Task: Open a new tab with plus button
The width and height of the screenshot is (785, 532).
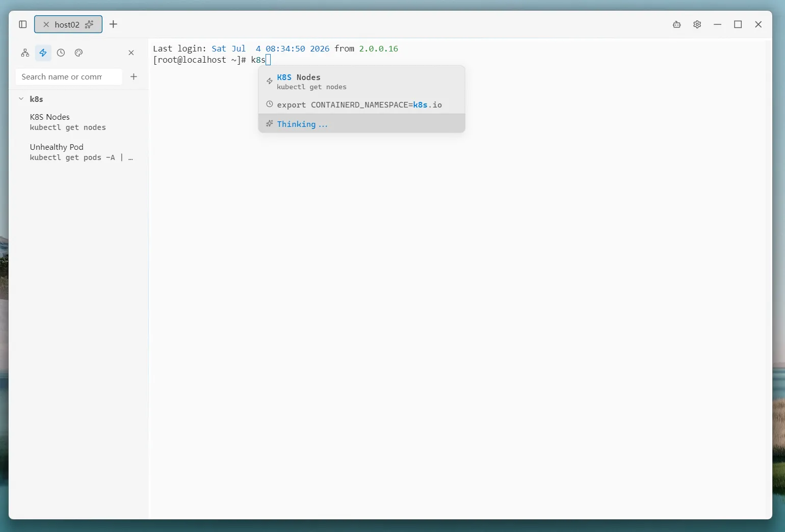Action: coord(113,24)
